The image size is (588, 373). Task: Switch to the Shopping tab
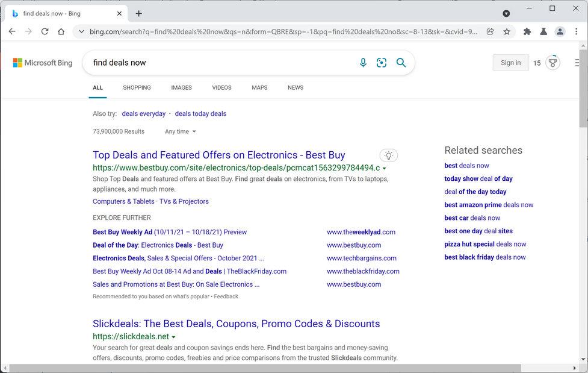point(137,88)
